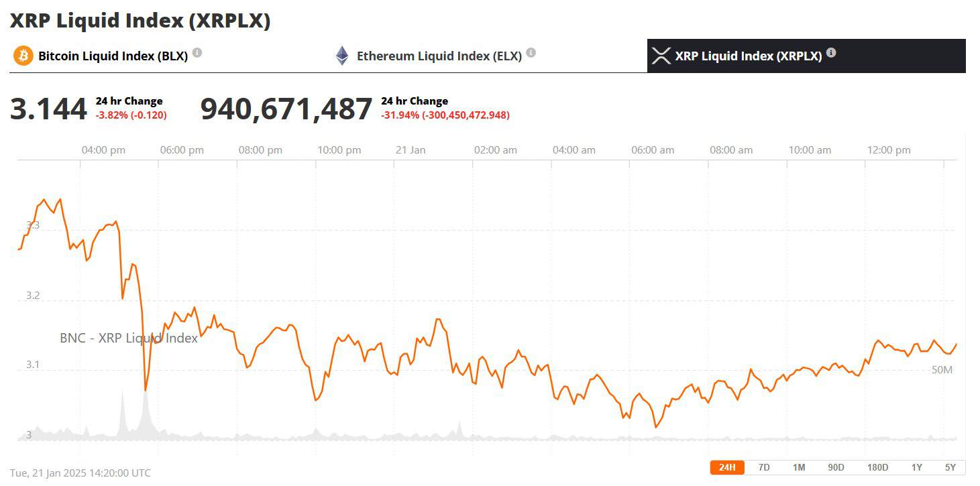Click the 50M volume axis label
Viewport: 980px width, 486px height.
point(942,369)
